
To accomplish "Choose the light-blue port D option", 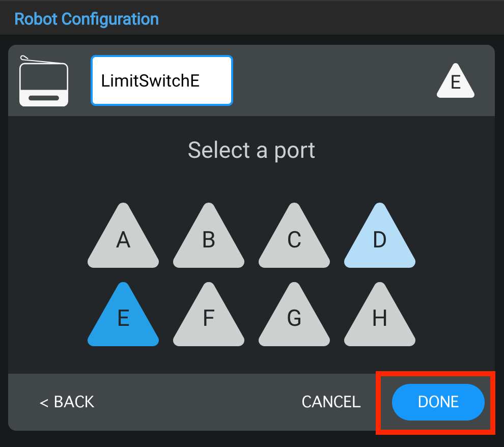I will coord(379,242).
